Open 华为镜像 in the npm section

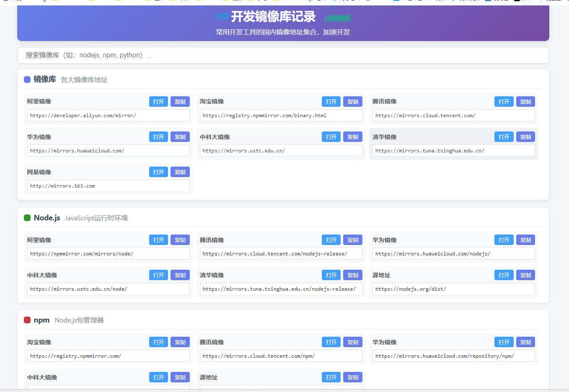(x=504, y=342)
